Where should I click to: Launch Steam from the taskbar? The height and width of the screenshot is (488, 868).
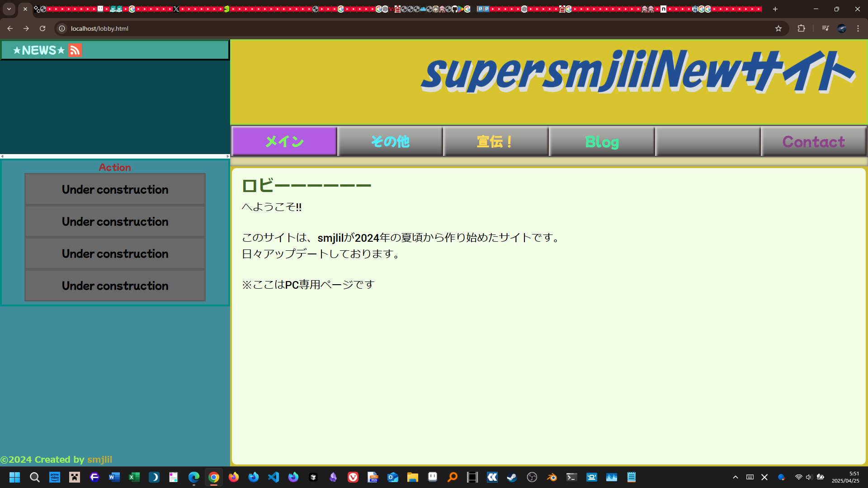pos(511,477)
